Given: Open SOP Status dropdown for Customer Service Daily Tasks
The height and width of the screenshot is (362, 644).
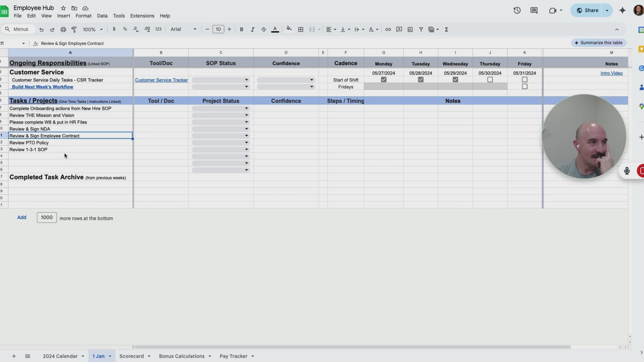Looking at the screenshot, I should tap(247, 80).
